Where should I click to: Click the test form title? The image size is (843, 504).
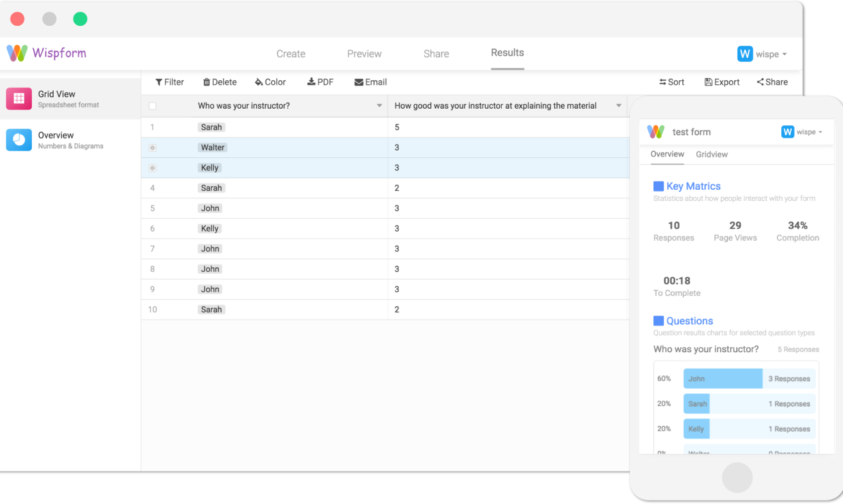692,132
